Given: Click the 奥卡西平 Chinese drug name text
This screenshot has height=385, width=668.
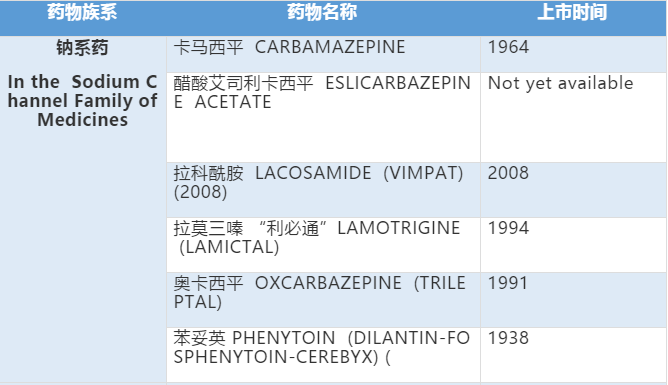Looking at the screenshot, I should click(208, 283).
